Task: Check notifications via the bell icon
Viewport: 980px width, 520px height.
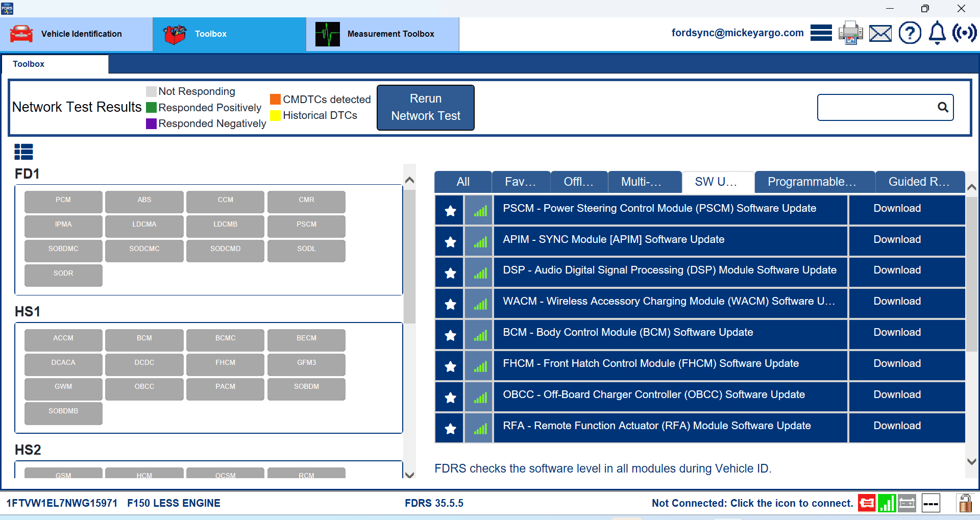Action: pos(937,33)
